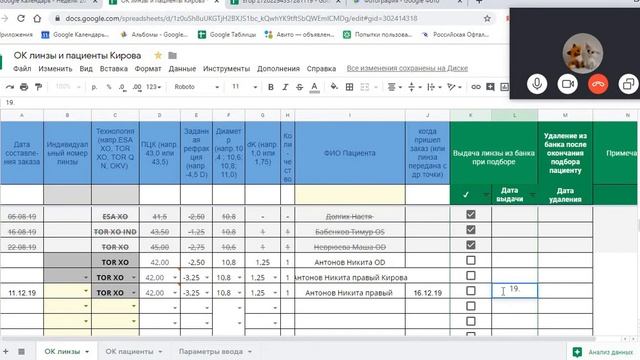
Task: Open Вставка menu
Action: pyautogui.click(x=113, y=69)
